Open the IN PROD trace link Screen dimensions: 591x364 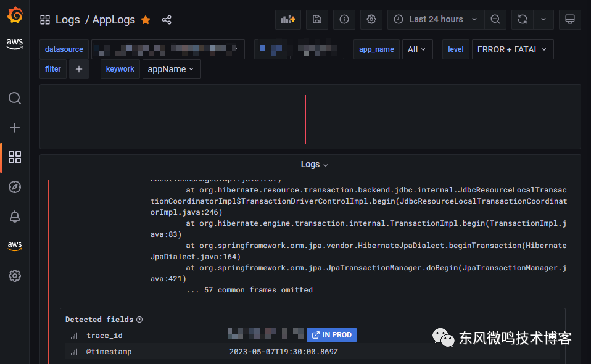coord(331,335)
